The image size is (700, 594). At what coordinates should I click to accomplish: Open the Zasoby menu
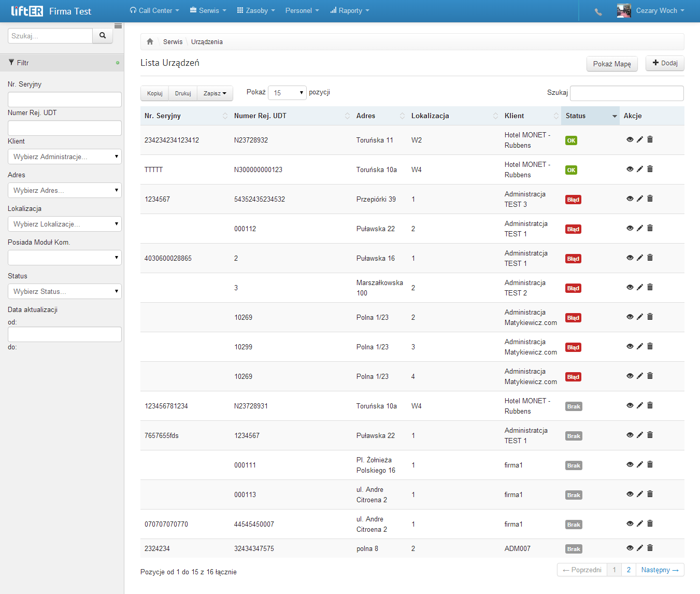pyautogui.click(x=256, y=10)
